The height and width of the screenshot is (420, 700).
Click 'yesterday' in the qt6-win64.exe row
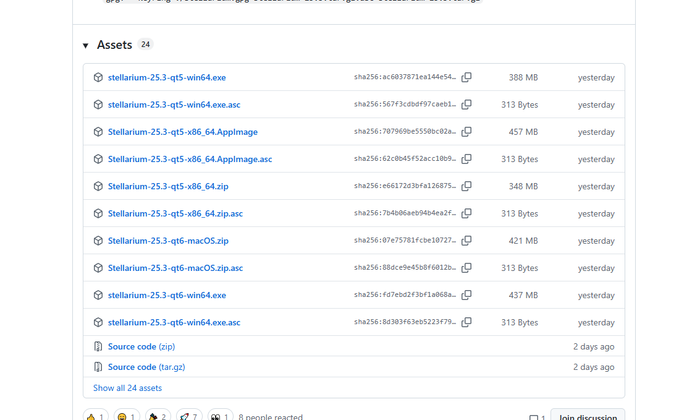596,295
